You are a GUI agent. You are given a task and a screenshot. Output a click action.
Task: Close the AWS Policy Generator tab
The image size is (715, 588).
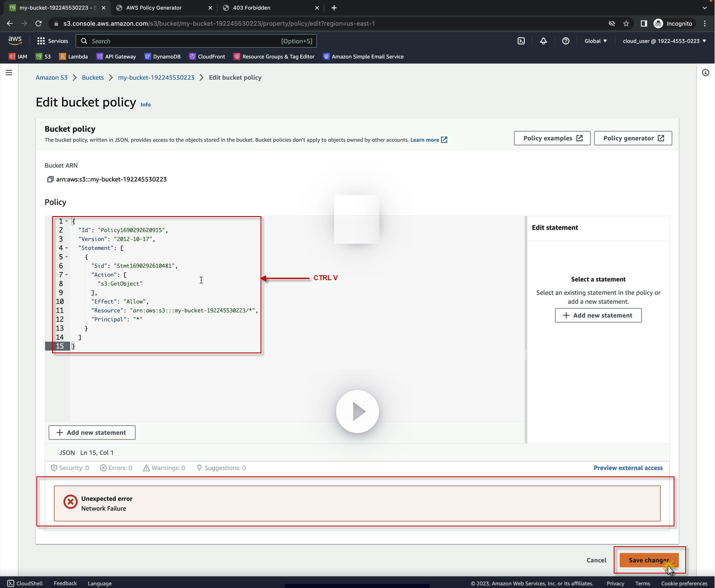coord(210,8)
